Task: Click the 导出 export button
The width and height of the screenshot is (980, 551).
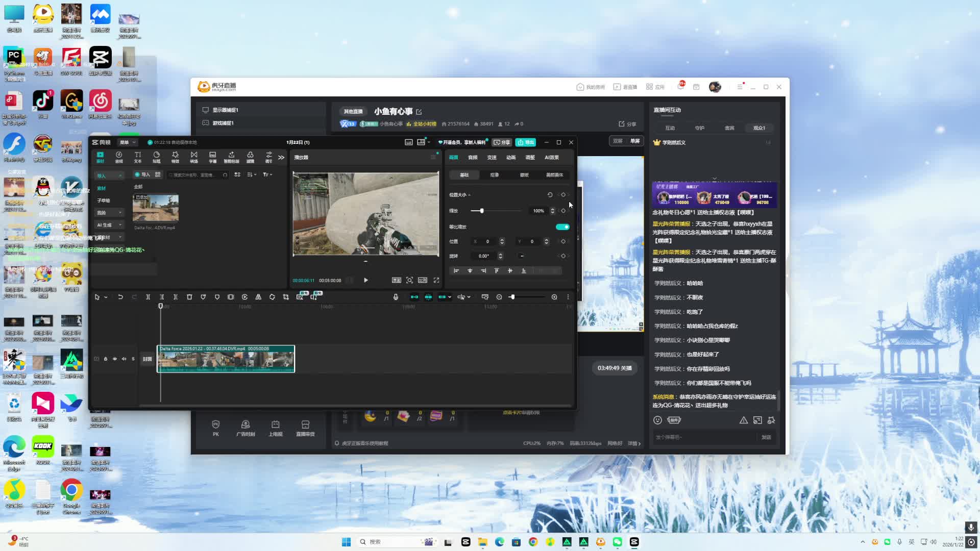Action: point(525,142)
